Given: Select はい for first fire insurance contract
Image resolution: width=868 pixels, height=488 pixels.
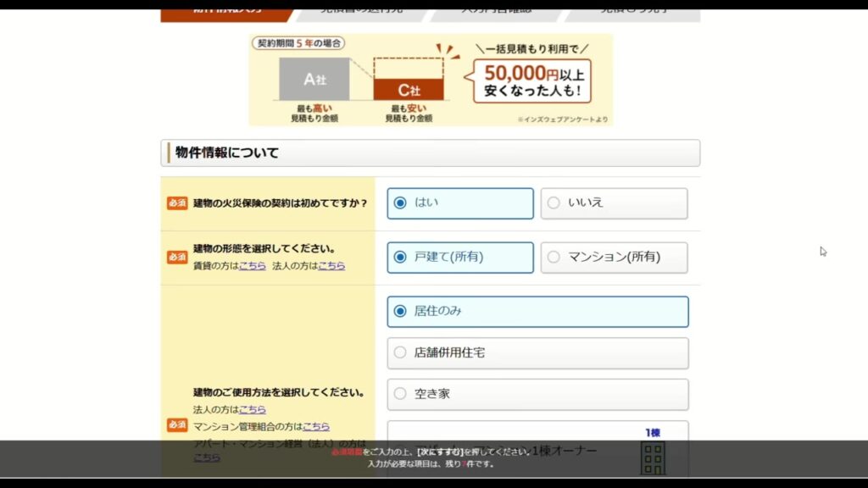Looking at the screenshot, I should point(460,203).
